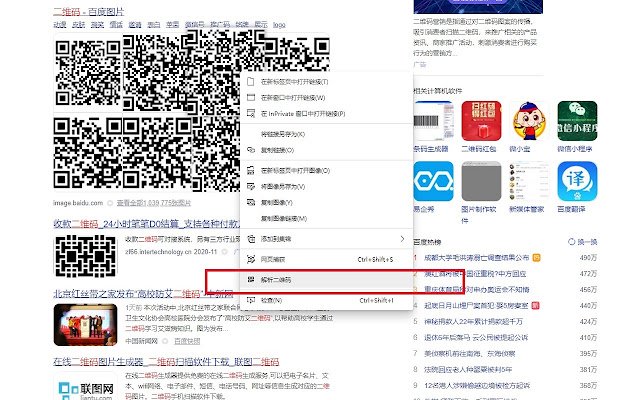Open gray 图片制作软件 thumbnail
This screenshot has width=640, height=400.
click(481, 181)
